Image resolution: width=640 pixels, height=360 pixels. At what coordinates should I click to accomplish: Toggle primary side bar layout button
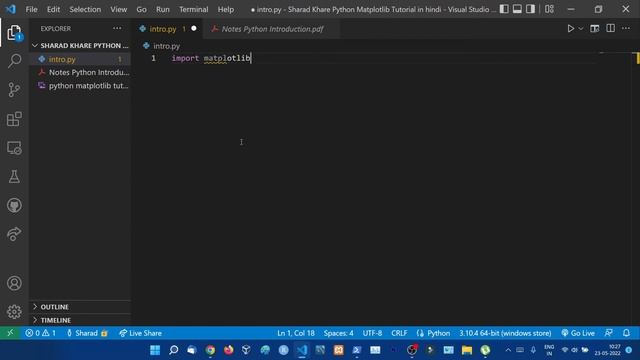[x=504, y=9]
